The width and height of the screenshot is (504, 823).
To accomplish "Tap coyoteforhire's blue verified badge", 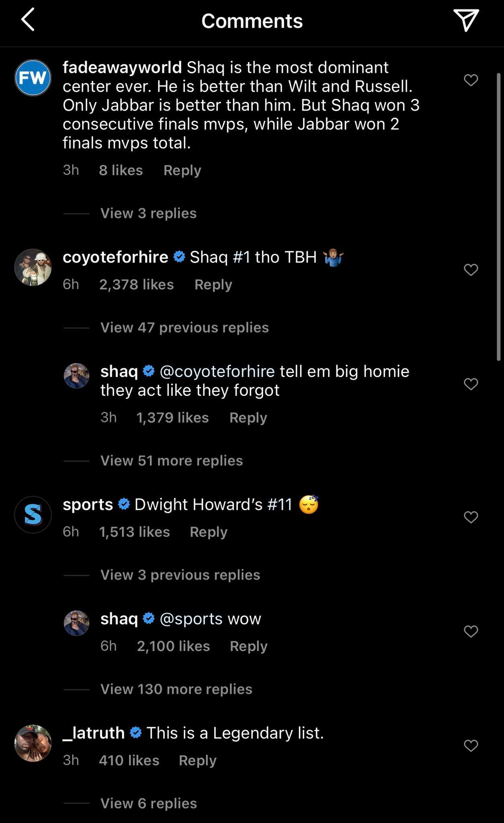I will tap(178, 257).
